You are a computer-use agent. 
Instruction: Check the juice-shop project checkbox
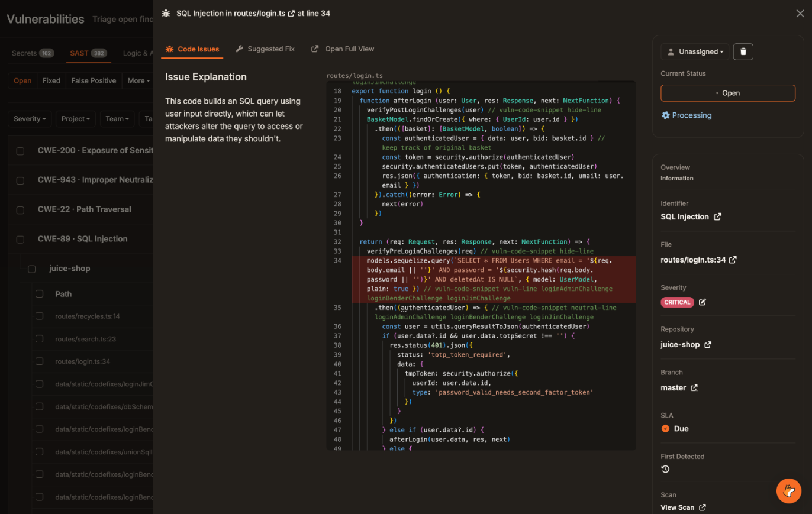click(x=32, y=269)
